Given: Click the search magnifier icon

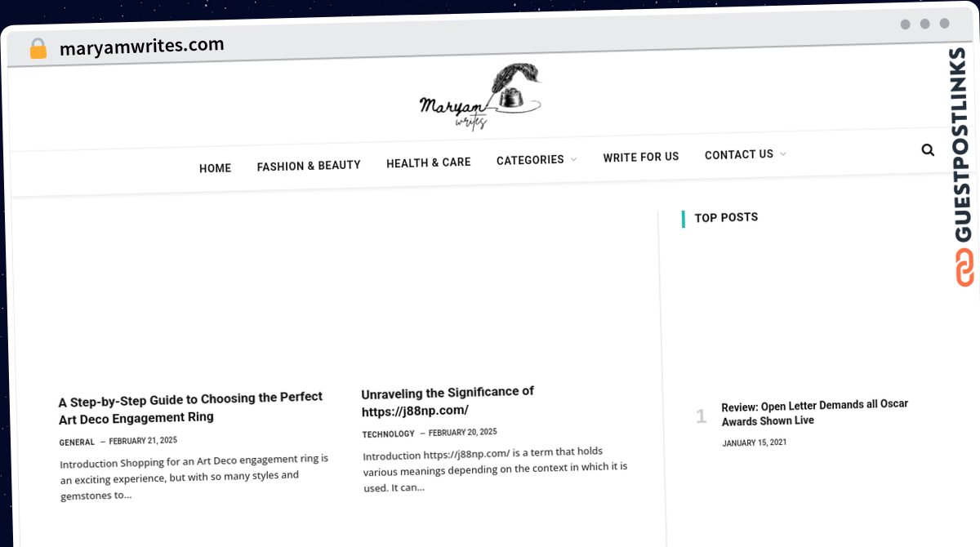Looking at the screenshot, I should click(928, 150).
